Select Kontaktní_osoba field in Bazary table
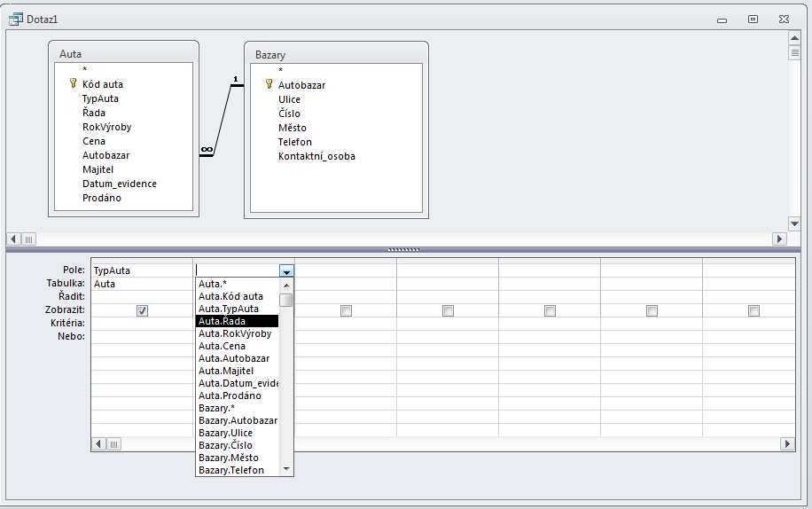The image size is (812, 509). 316,156
